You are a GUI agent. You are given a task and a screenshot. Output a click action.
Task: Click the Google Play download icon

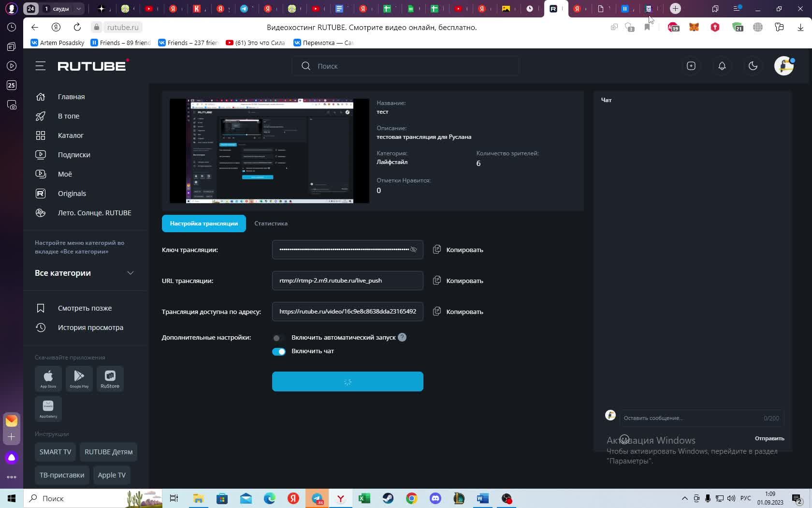tap(79, 378)
